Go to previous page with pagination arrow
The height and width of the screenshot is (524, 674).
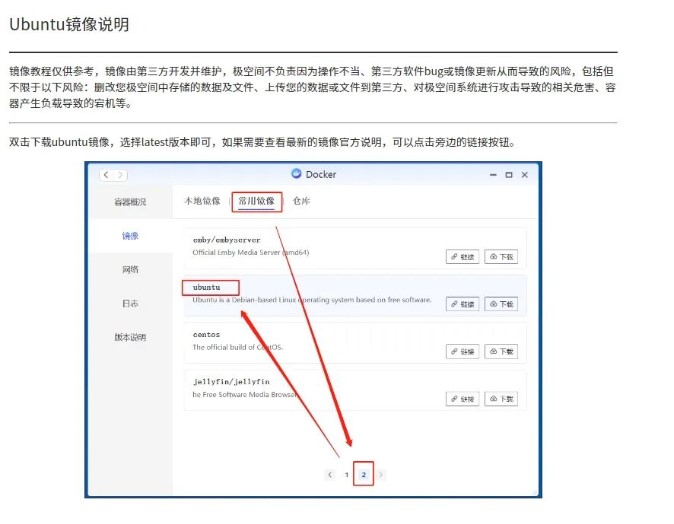pos(330,475)
